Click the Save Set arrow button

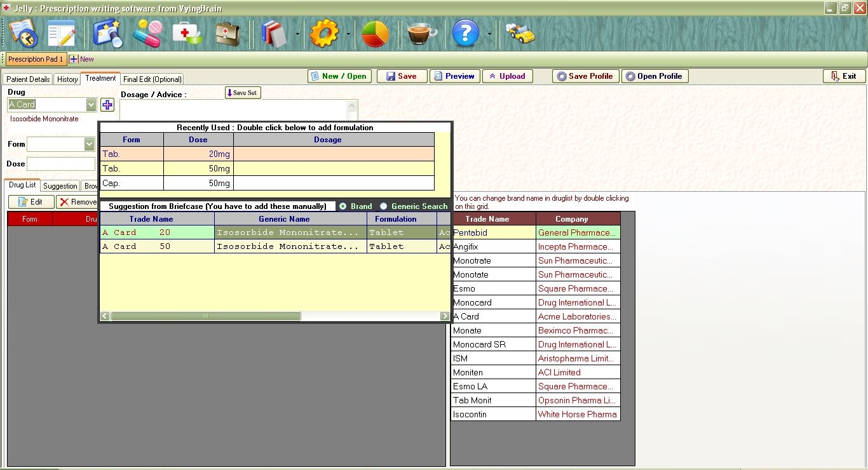click(x=243, y=93)
